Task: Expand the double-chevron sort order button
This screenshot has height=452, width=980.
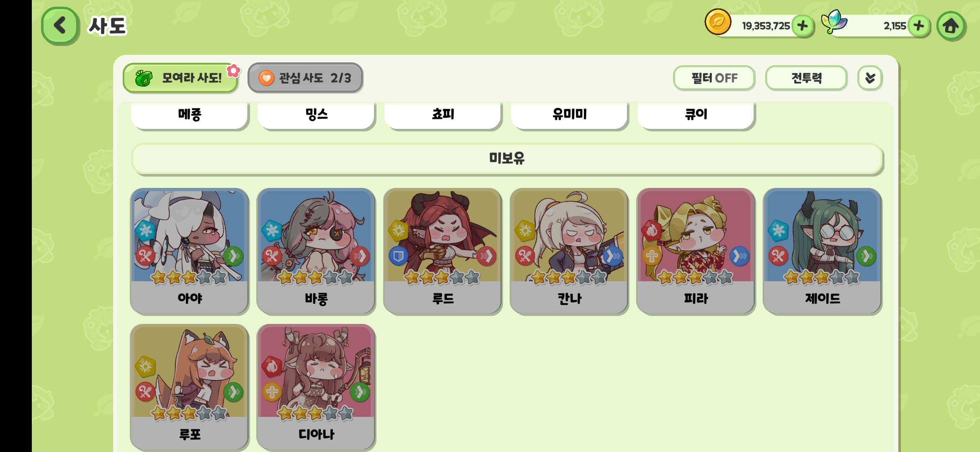Action: pos(870,78)
